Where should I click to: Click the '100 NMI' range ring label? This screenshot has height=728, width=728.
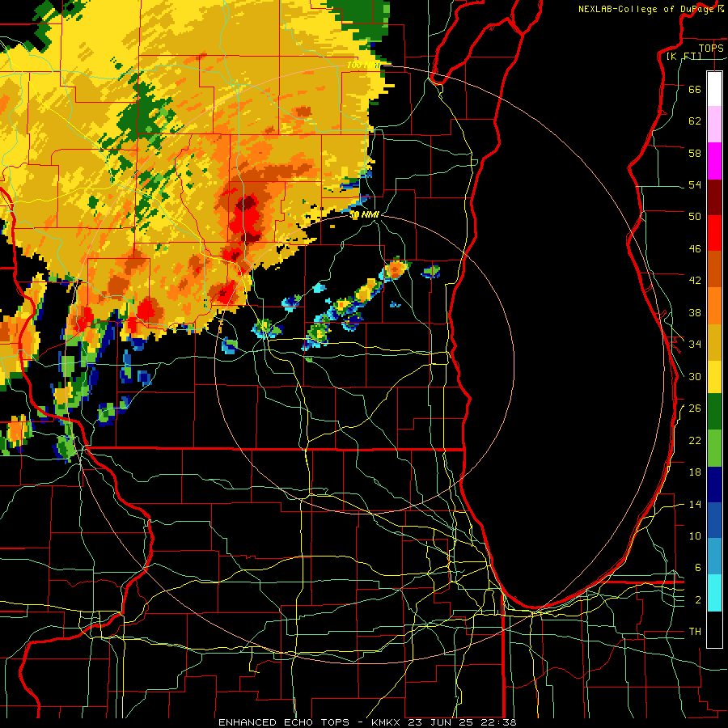point(363,65)
